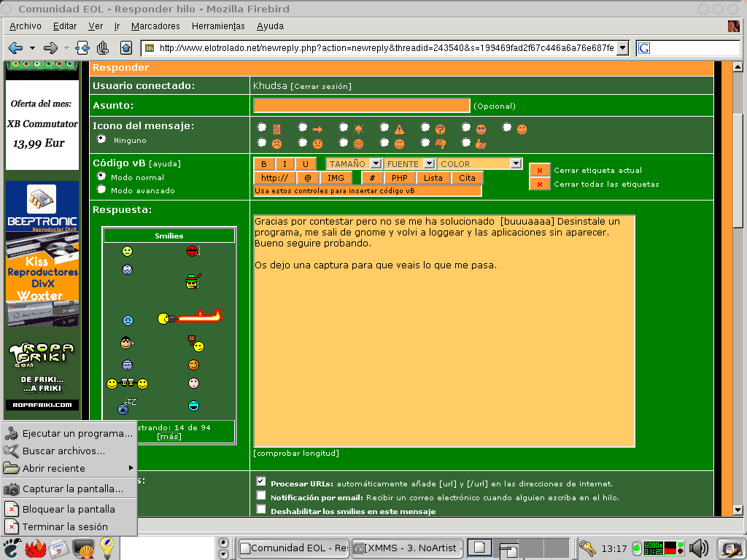Open the COLOR dropdown

click(x=479, y=164)
